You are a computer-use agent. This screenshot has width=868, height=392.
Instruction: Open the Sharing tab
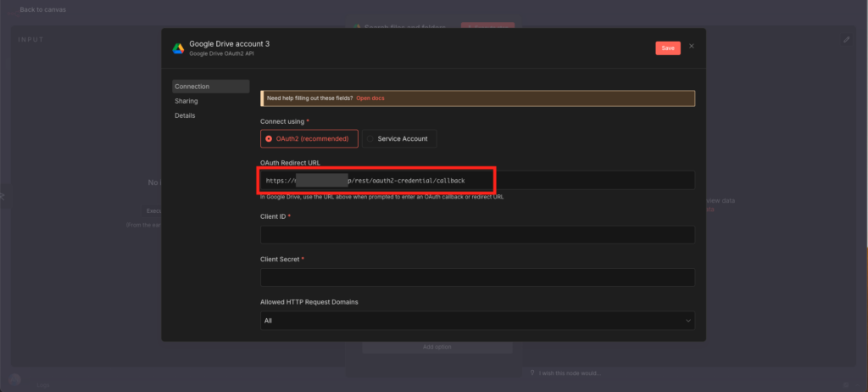pyautogui.click(x=186, y=101)
